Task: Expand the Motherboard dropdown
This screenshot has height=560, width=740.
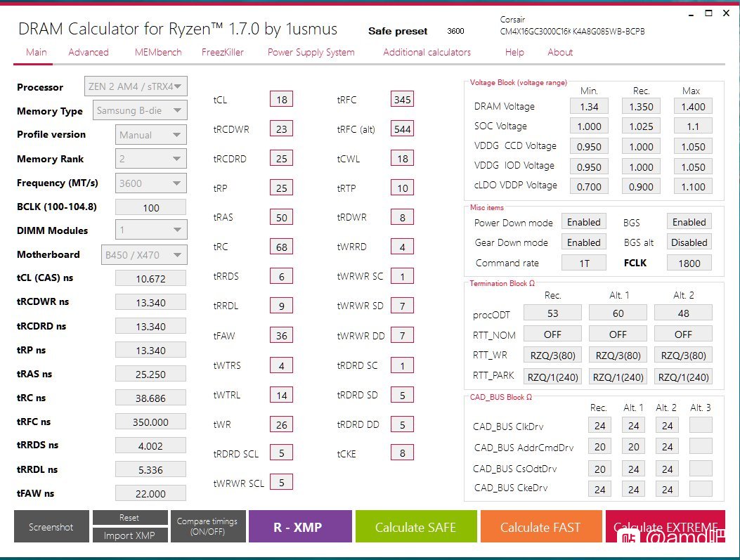Action: 144,255
